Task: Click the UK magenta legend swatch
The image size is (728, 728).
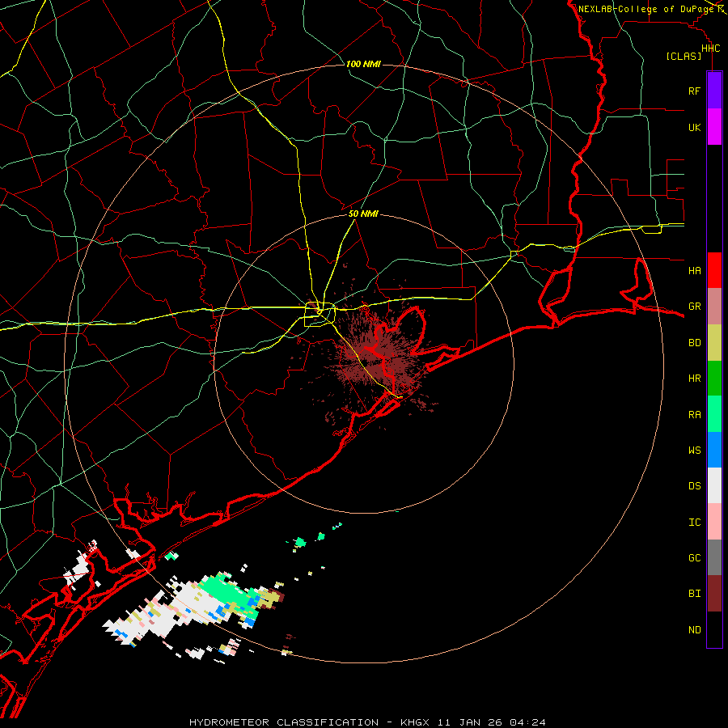Action: click(714, 127)
